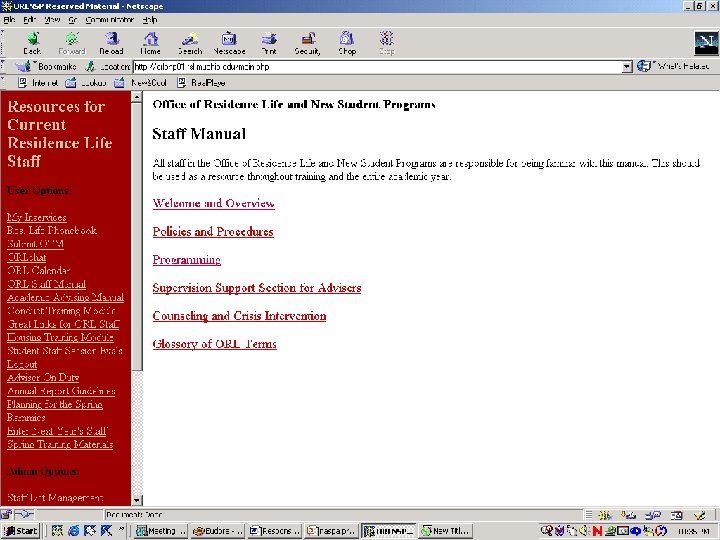Open the New&Cool toolbar folder
This screenshot has width=720, height=540.
[x=140, y=83]
